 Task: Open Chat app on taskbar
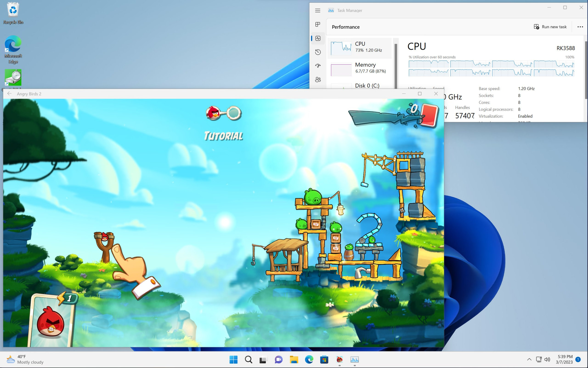[279, 359]
